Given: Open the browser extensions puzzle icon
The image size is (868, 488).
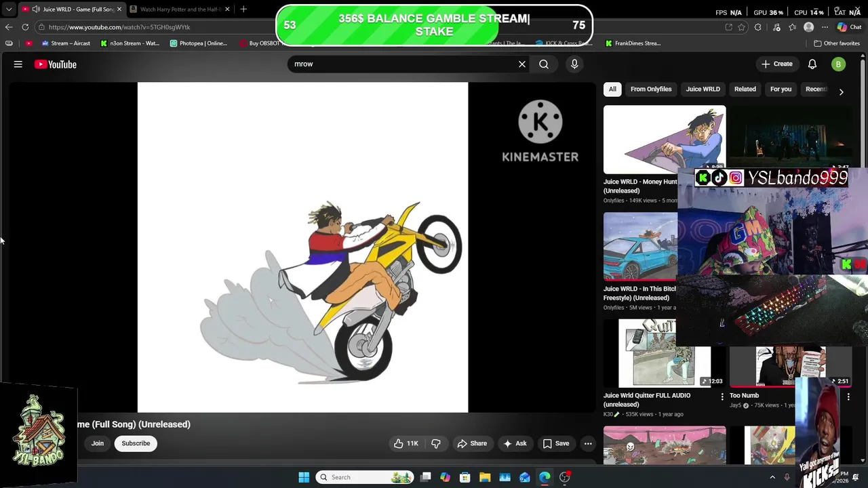Looking at the screenshot, I should [758, 27].
